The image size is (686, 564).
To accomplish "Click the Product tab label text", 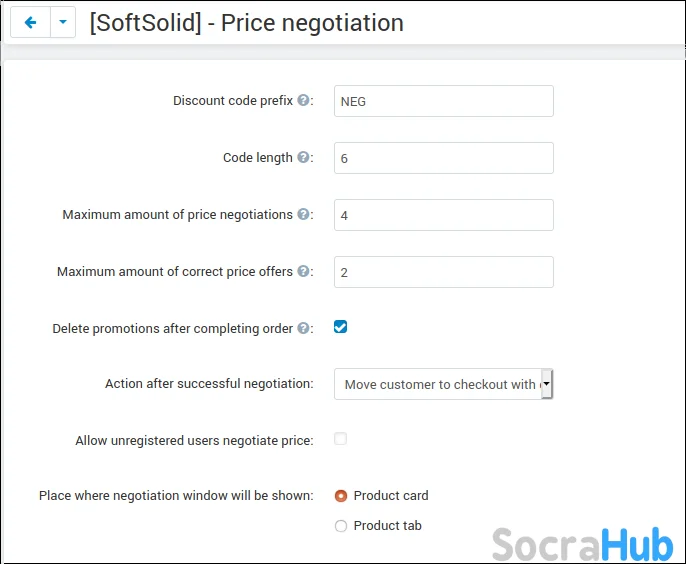I will [x=388, y=525].
